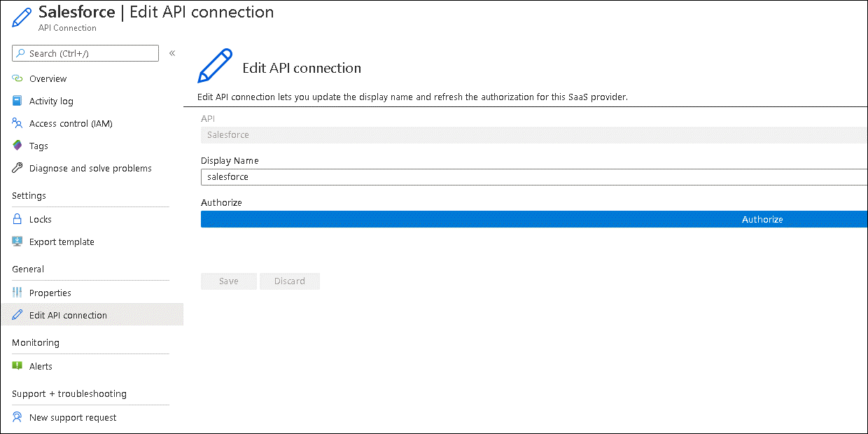Click the Overview icon in sidebar
This screenshot has height=434, width=868.
coord(17,78)
